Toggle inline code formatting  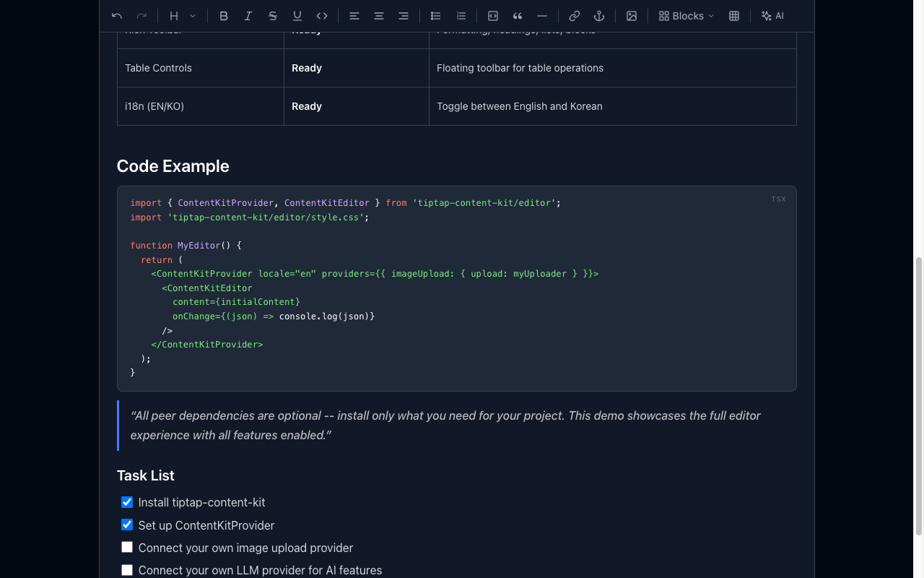pos(322,16)
